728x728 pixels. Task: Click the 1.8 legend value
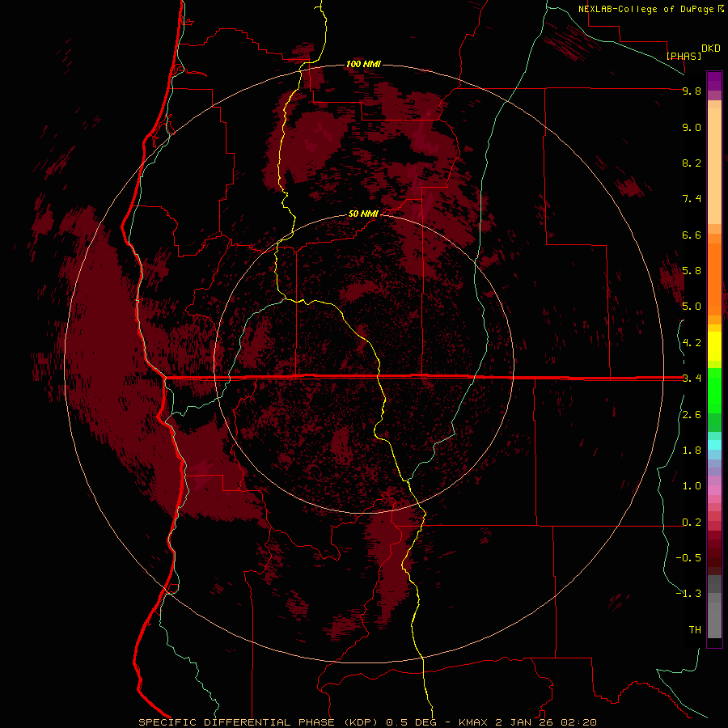click(692, 451)
